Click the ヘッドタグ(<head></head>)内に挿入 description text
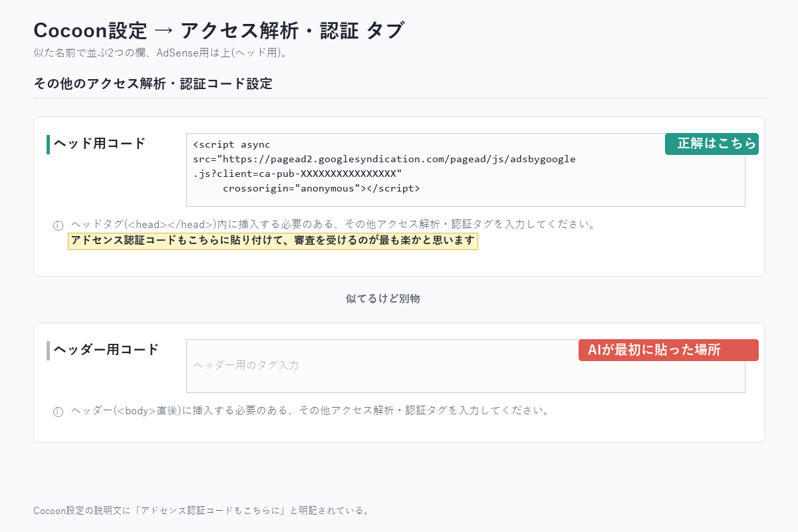Viewport: 798px width, 532px height. (x=333, y=224)
